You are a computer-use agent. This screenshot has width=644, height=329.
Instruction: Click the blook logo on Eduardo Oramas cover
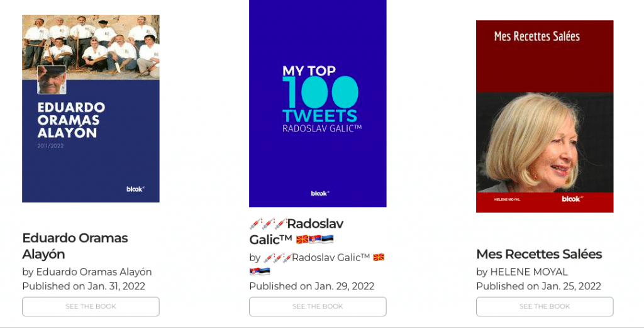coord(136,189)
